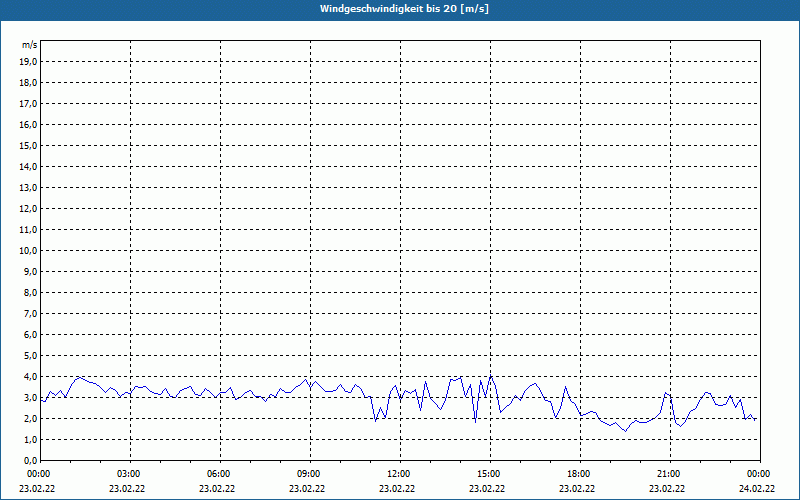Pick the "15:00" time label
Viewport: 800px width, 500px height.
pyautogui.click(x=490, y=474)
